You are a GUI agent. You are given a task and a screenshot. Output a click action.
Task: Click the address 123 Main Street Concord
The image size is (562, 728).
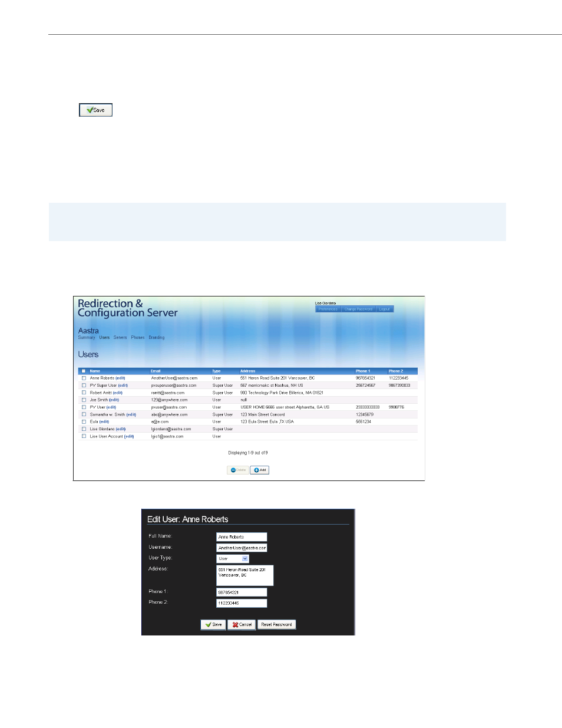(x=262, y=414)
